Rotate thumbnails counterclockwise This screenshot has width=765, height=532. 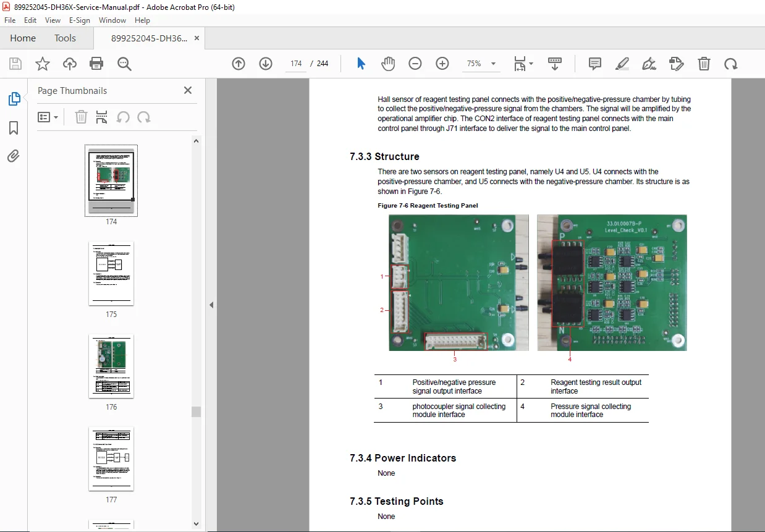pos(123,117)
